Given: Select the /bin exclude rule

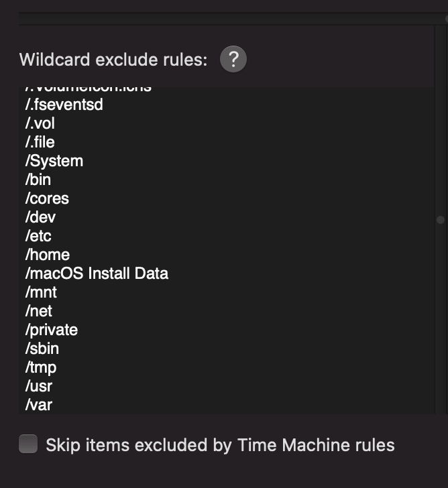Looking at the screenshot, I should pyautogui.click(x=38, y=180).
